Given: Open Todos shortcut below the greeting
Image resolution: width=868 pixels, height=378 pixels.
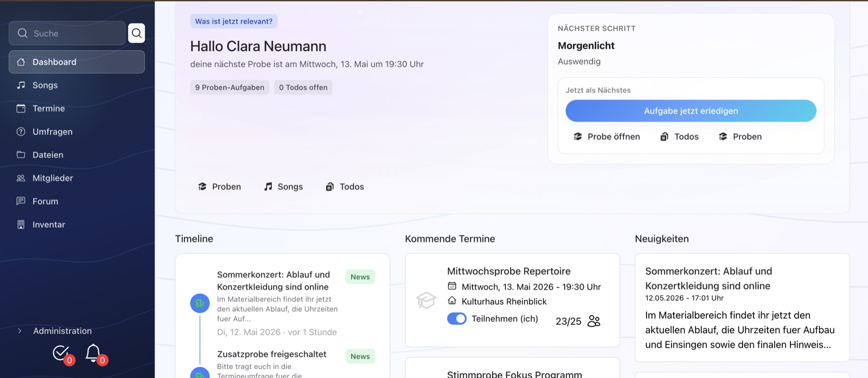Looking at the screenshot, I should 344,187.
